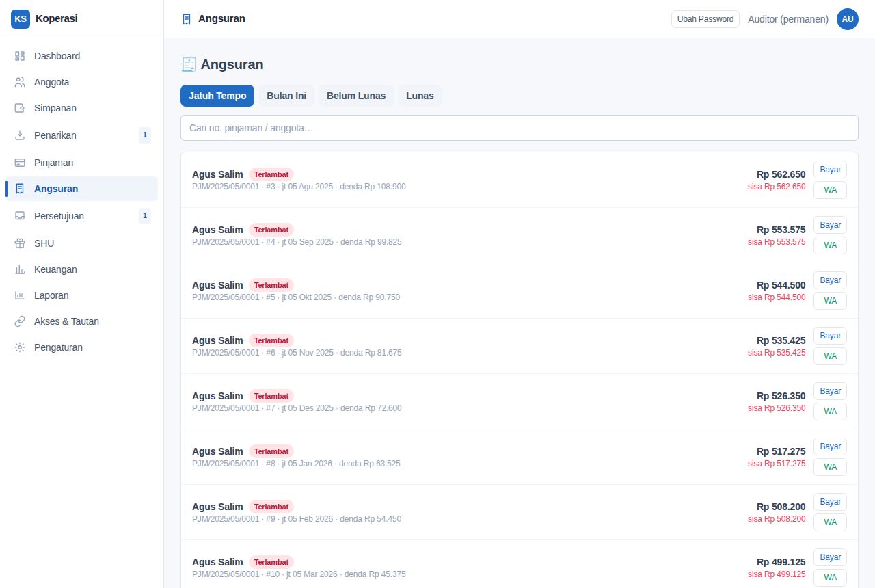This screenshot has width=875, height=588.
Task: Open the Laporan section
Action: point(81,295)
